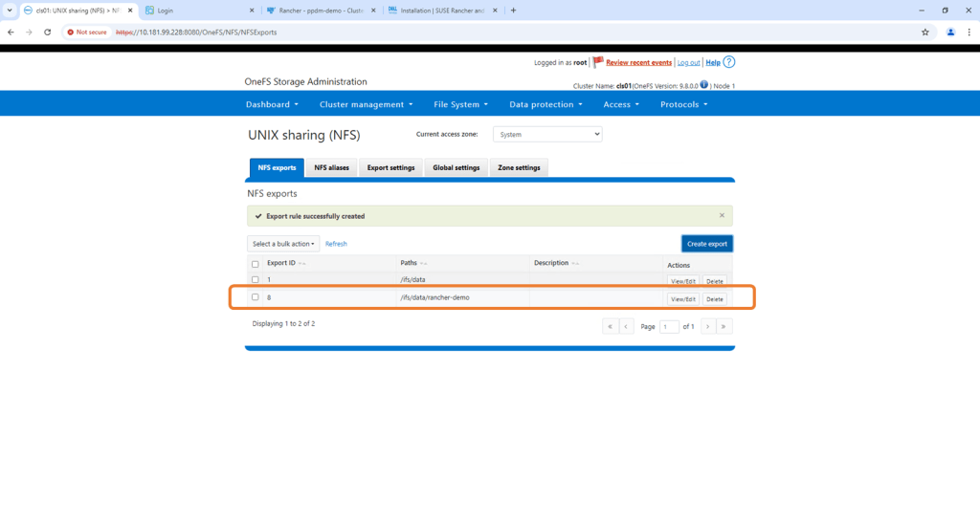Click the page number input field
The height and width of the screenshot is (524, 980).
(x=669, y=326)
